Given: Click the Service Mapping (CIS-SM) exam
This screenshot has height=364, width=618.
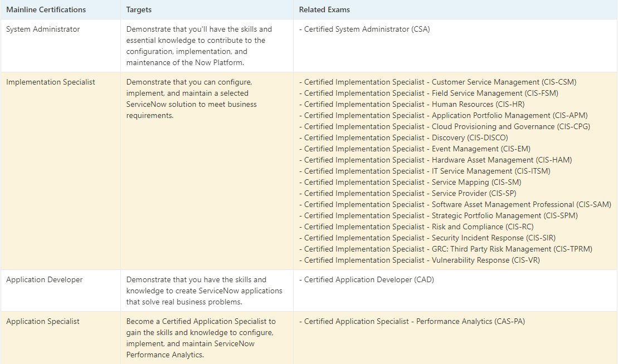Looking at the screenshot, I should [410, 182].
